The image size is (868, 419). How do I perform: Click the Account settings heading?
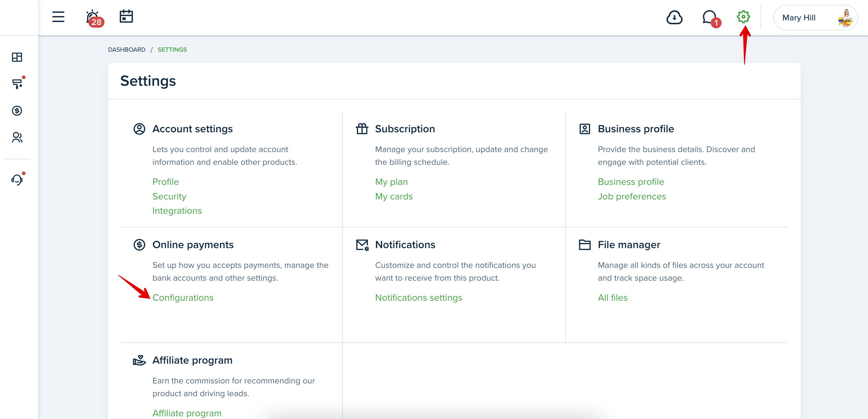click(193, 129)
